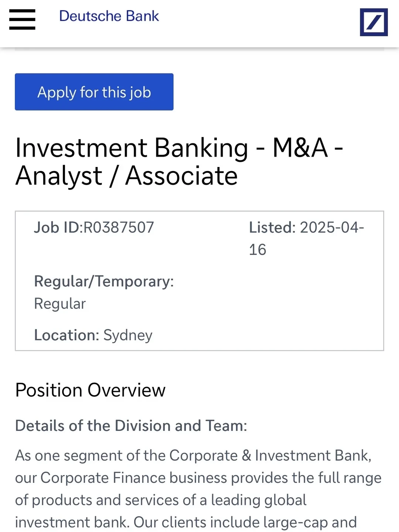This screenshot has height=532, width=399.
Task: Click the Investment Banking M&A job title
Action: tap(179, 148)
